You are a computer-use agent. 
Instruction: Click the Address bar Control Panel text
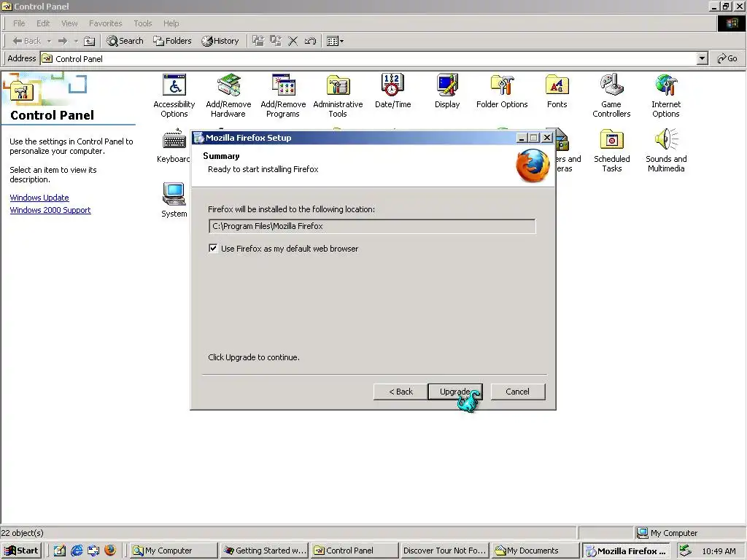[x=79, y=58]
